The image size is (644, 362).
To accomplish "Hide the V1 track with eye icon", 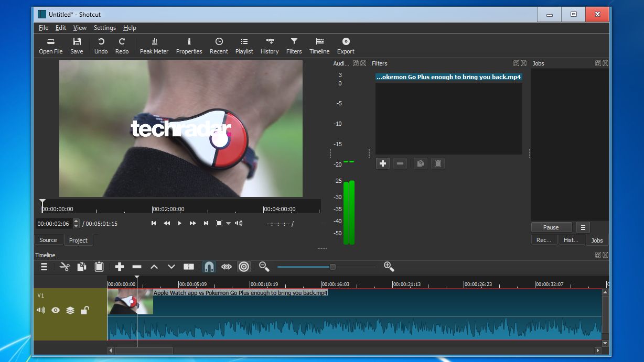I will (x=56, y=310).
